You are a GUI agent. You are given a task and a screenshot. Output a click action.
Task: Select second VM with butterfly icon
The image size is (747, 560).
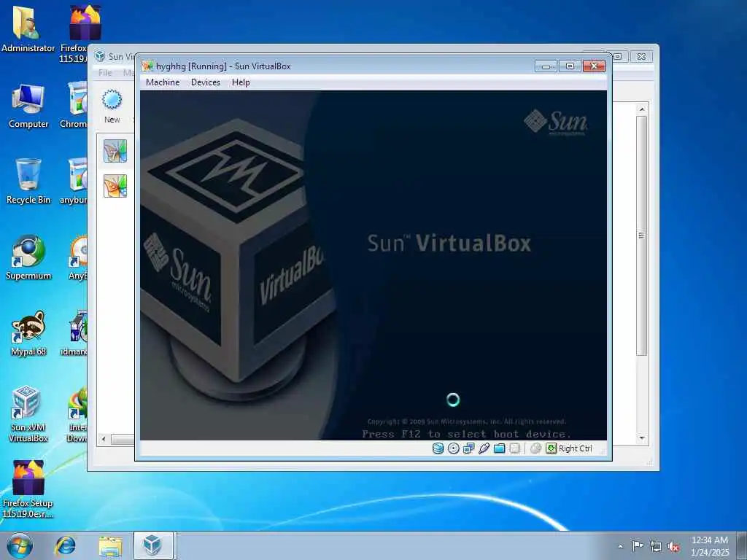(x=115, y=185)
